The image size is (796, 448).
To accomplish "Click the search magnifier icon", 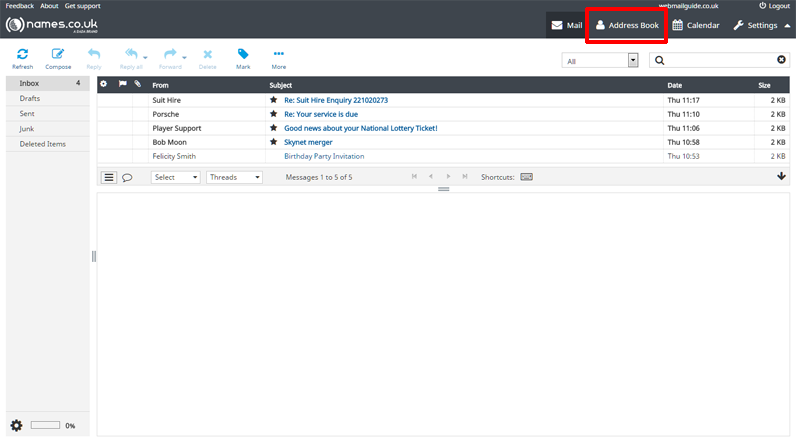I will (x=659, y=60).
